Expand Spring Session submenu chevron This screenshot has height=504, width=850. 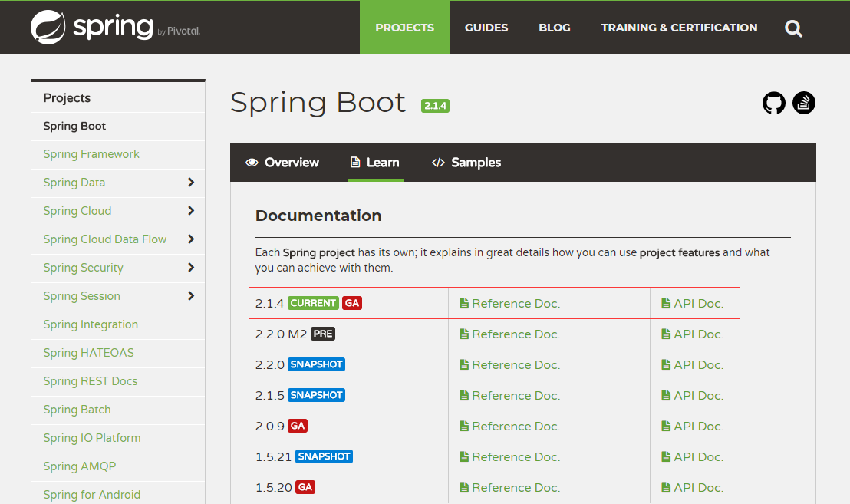click(x=191, y=296)
